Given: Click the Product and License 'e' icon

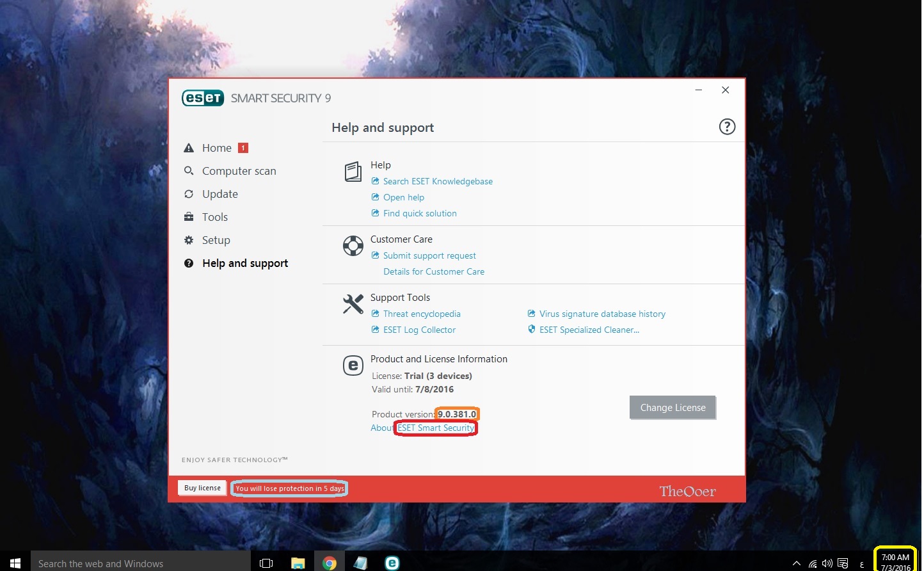Looking at the screenshot, I should [x=353, y=366].
